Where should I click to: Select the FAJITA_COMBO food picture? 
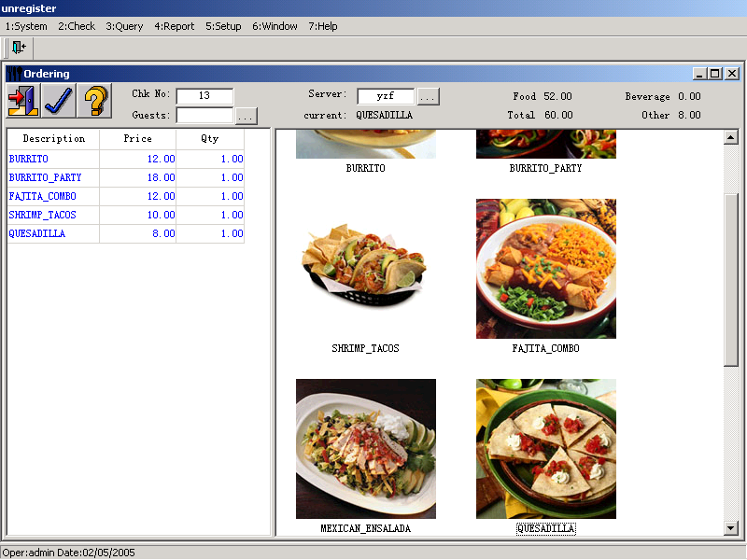546,269
